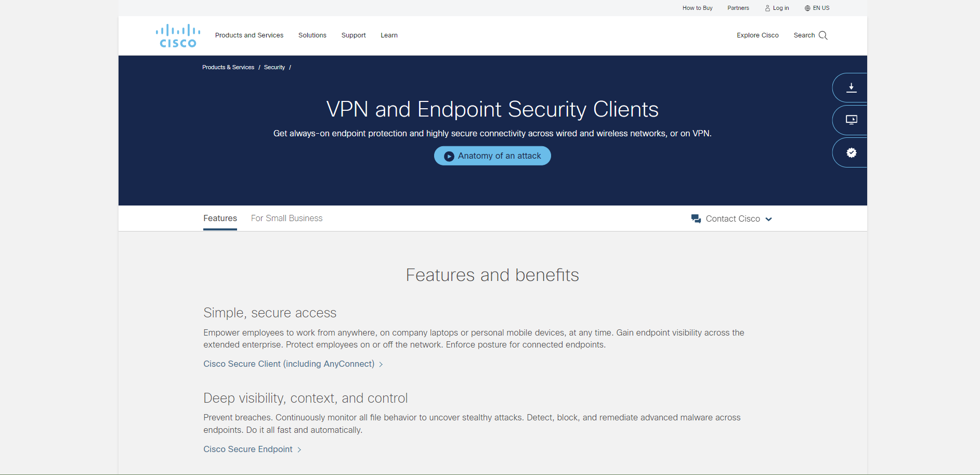The height and width of the screenshot is (475, 980).
Task: Click the demo monitor icon on the right edge
Action: click(852, 120)
